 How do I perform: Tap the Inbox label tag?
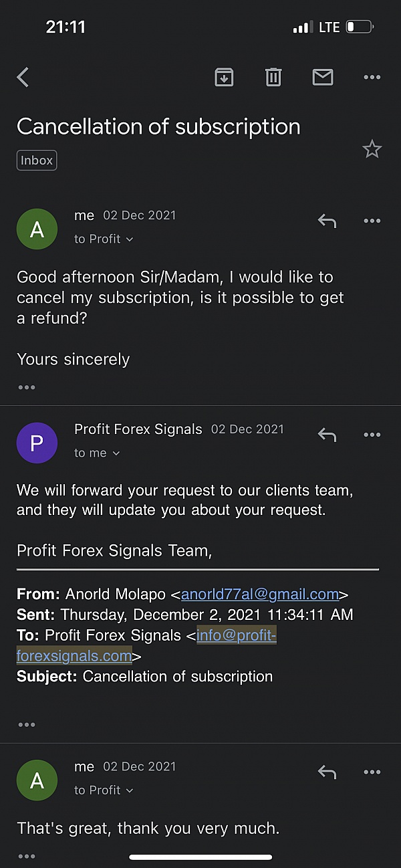(37, 160)
